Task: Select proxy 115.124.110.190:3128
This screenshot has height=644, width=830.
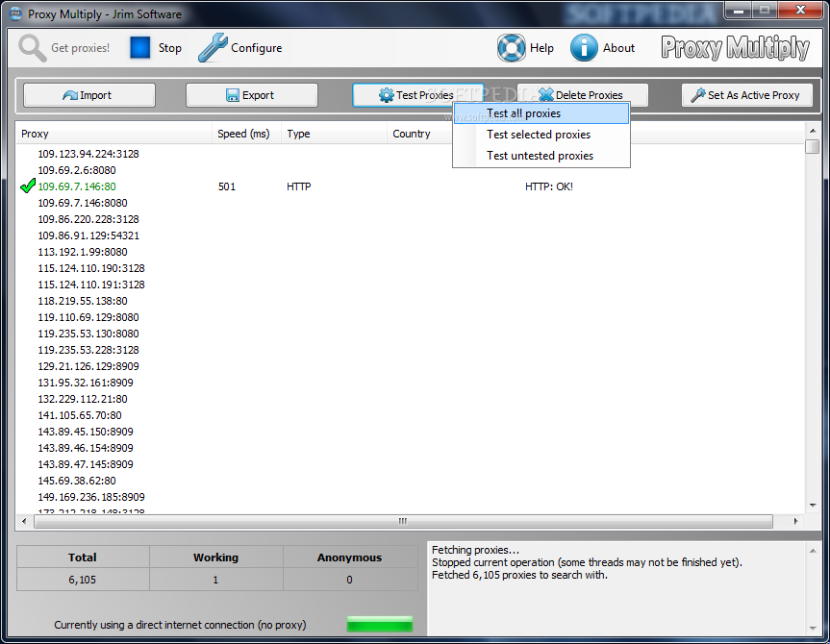Action: [x=91, y=268]
